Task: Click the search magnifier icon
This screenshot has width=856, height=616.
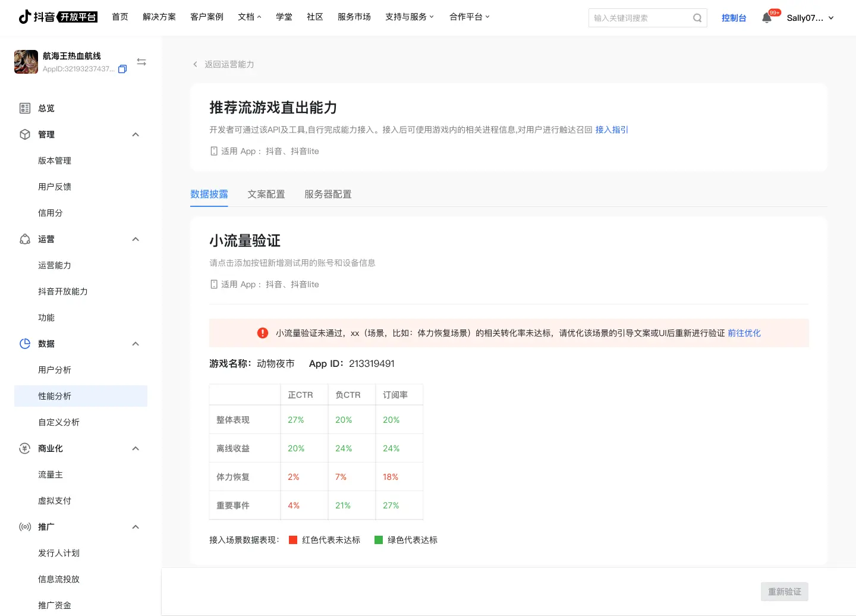Action: pyautogui.click(x=697, y=18)
